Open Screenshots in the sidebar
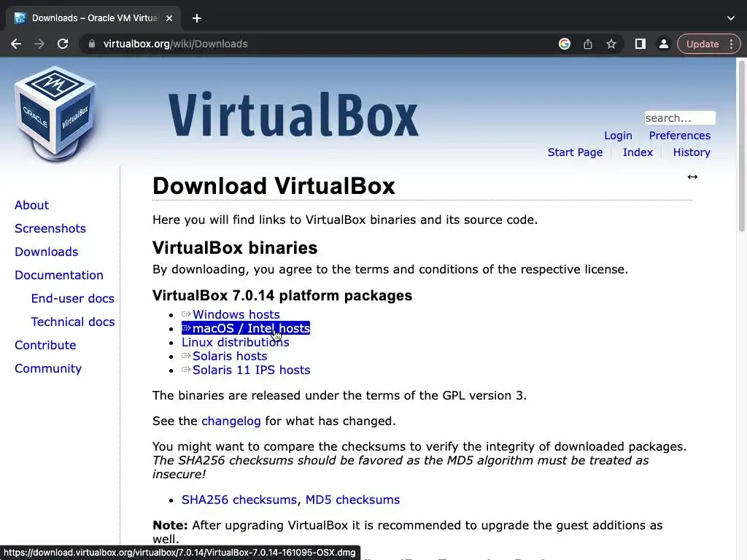 pos(50,228)
